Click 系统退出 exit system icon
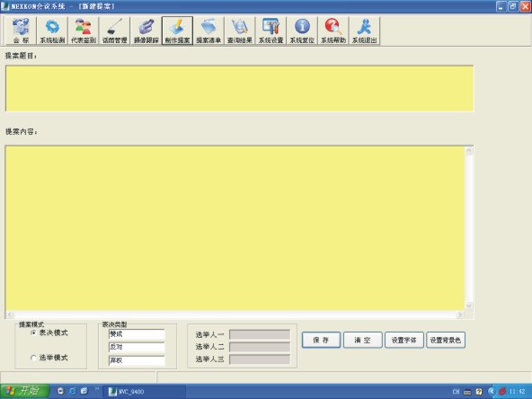This screenshot has height=399, width=532. coord(364,31)
